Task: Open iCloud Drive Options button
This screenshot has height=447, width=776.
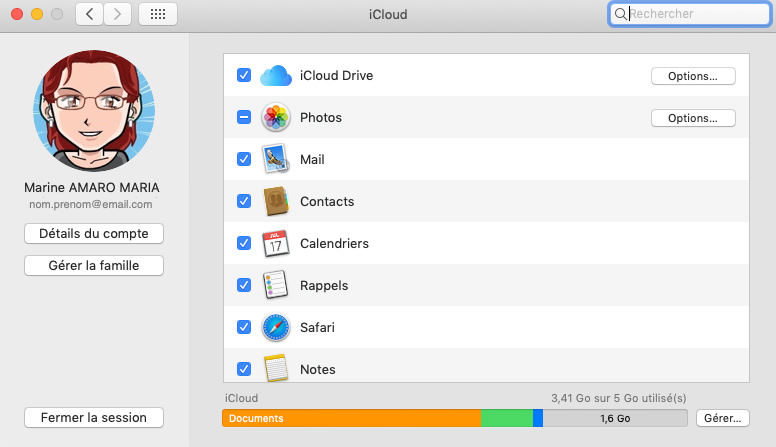Action: pyautogui.click(x=693, y=76)
